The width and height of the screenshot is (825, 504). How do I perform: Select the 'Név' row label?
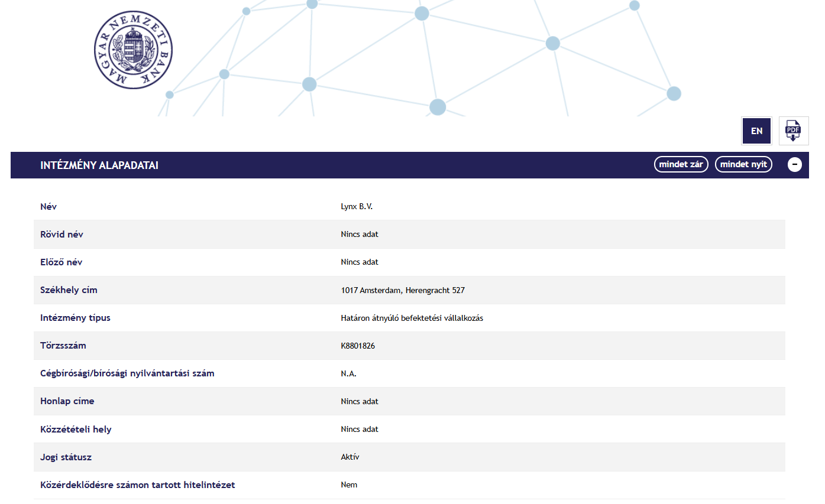[x=48, y=207]
